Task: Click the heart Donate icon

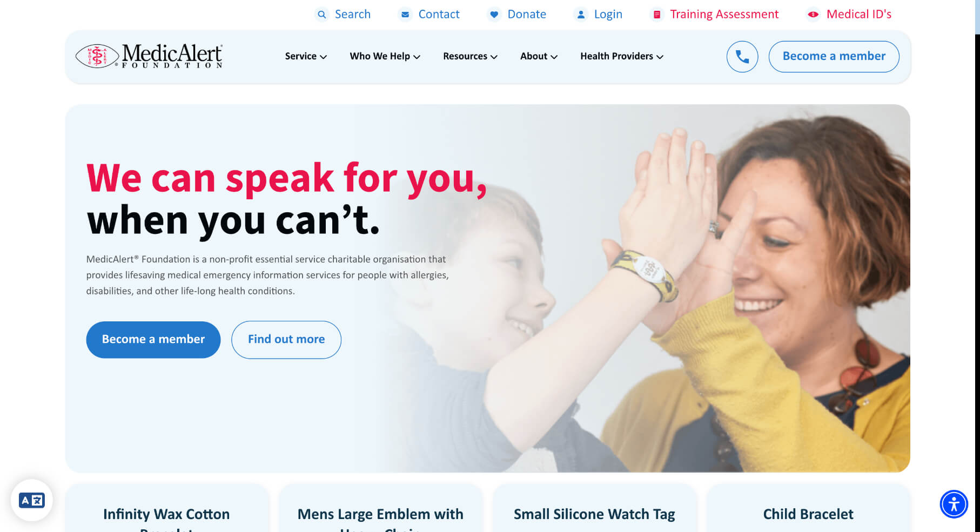Action: tap(494, 15)
